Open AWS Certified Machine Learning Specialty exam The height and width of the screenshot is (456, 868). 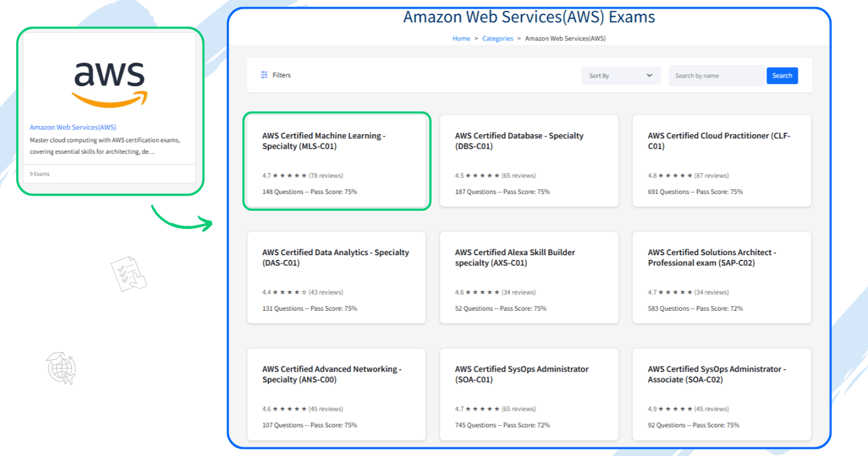click(x=323, y=141)
